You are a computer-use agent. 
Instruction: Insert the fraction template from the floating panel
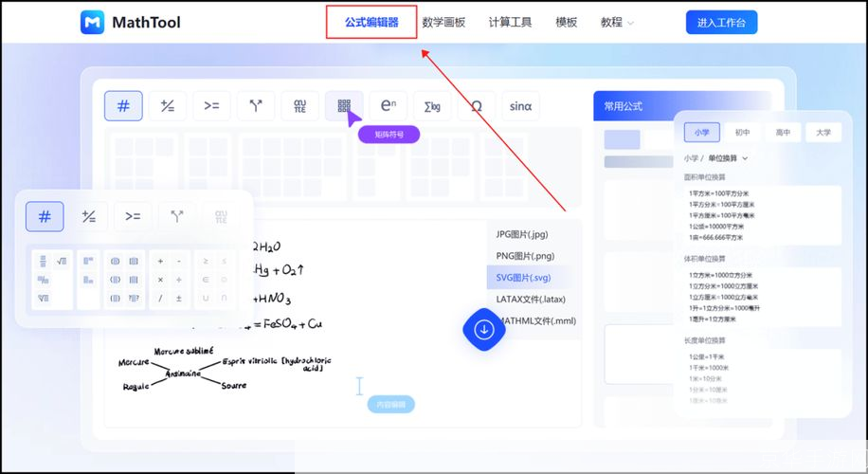(x=43, y=262)
